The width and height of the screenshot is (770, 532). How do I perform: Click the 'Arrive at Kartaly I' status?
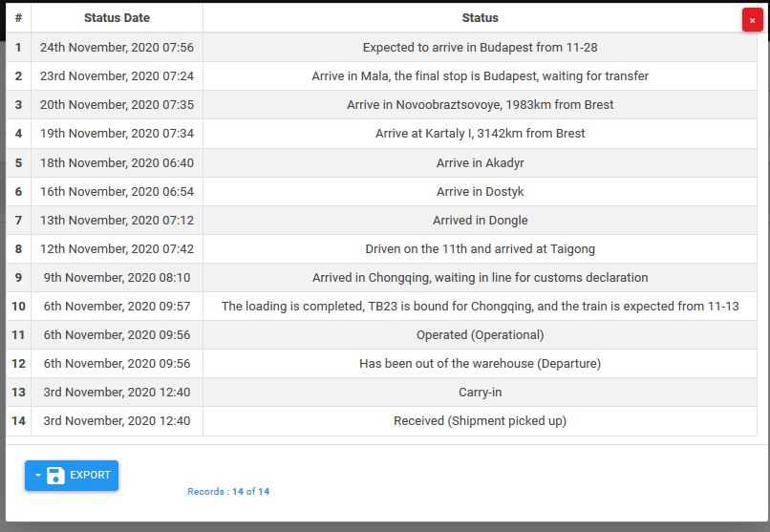coord(480,134)
